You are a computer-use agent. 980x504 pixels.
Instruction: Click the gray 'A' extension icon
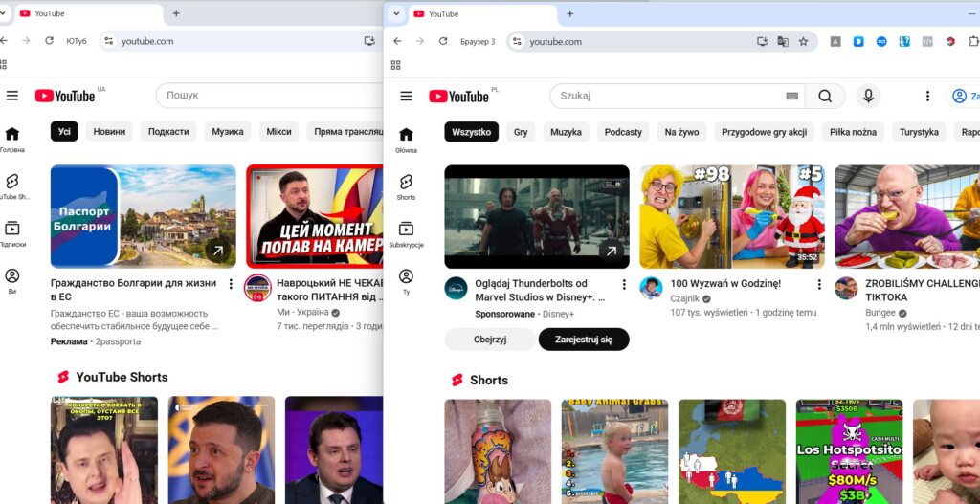[x=835, y=42]
